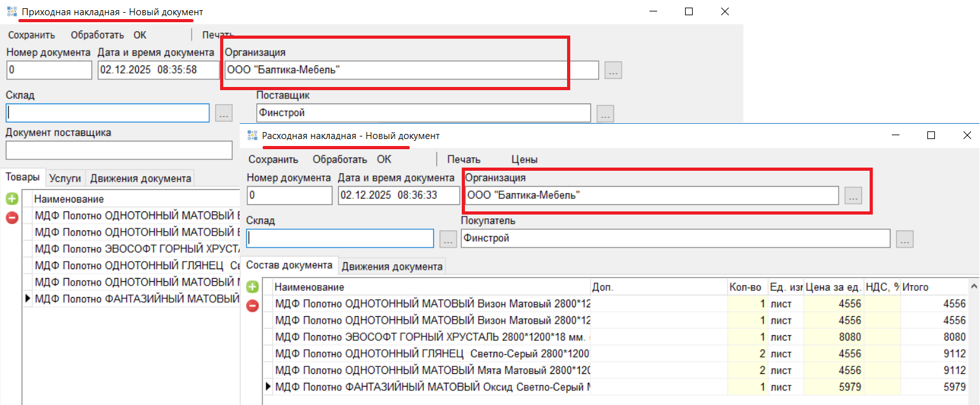
Task: Click Цены in Расходная накладная toolbar
Action: coord(525,160)
